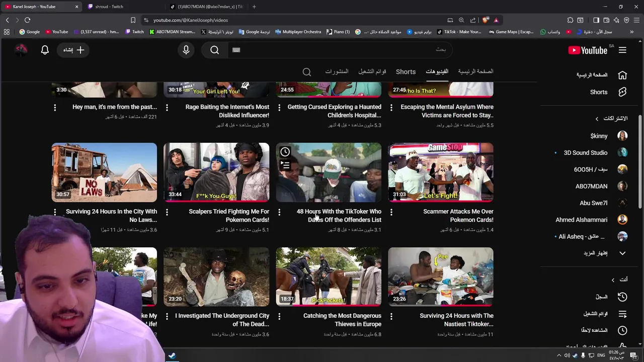Screen dimensions: 644x362
Task: Click the plus Create button
Action: pos(74,50)
